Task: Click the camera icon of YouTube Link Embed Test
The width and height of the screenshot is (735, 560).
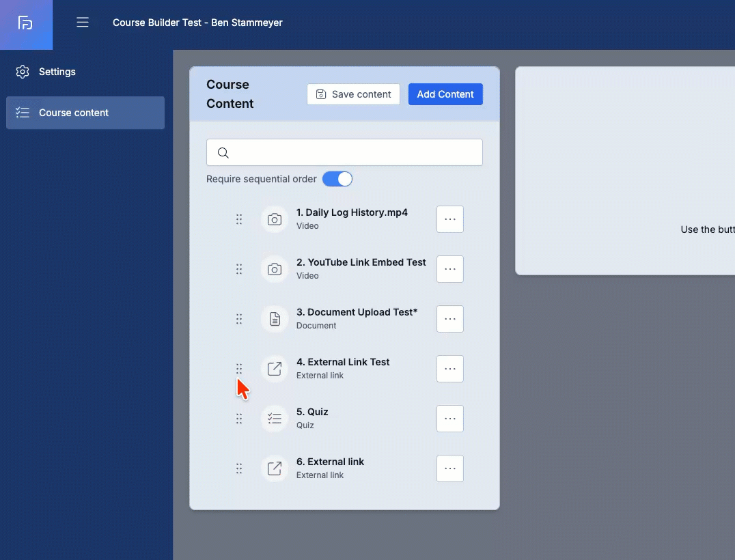Action: (x=275, y=269)
